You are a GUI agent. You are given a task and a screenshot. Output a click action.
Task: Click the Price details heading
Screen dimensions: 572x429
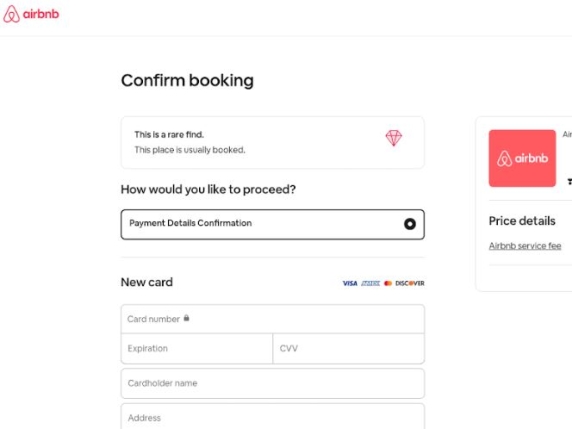click(x=522, y=221)
